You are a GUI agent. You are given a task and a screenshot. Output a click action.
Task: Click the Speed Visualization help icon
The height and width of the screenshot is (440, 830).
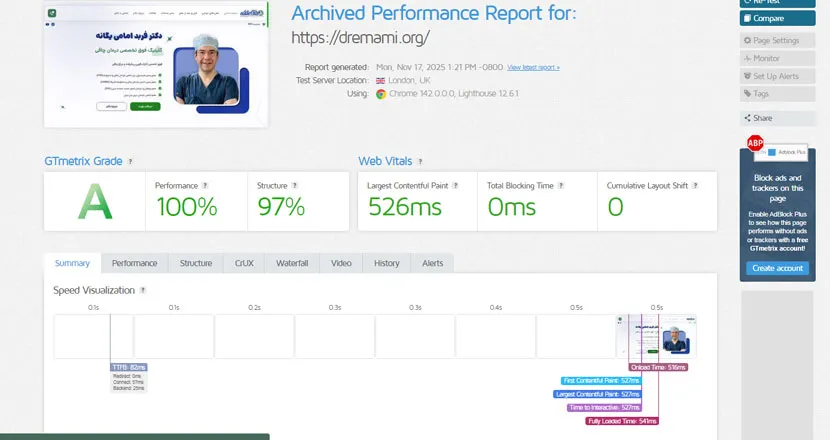point(144,290)
